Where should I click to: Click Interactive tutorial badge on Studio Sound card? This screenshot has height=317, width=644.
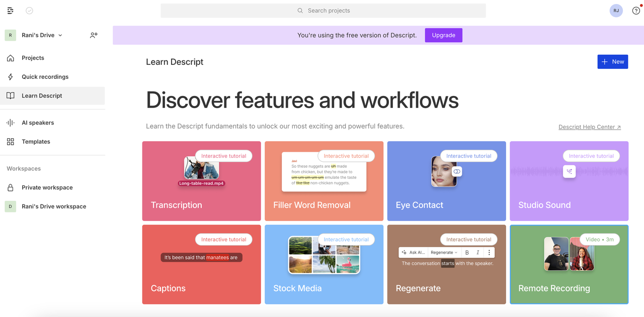pyautogui.click(x=591, y=156)
